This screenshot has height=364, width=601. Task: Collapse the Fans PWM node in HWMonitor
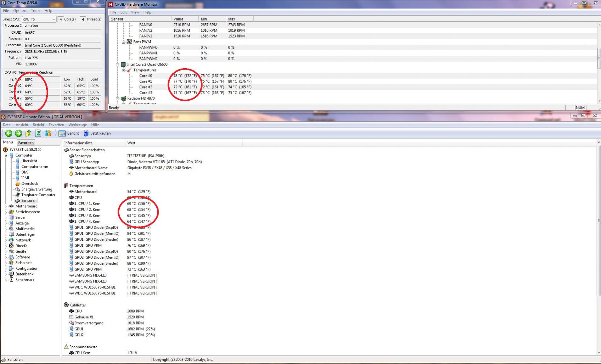[123, 42]
